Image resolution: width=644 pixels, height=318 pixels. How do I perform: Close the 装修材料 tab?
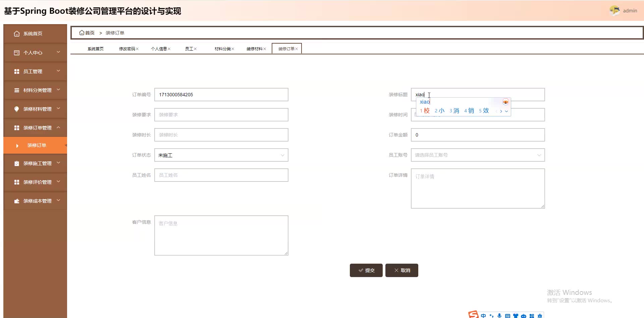pyautogui.click(x=265, y=49)
